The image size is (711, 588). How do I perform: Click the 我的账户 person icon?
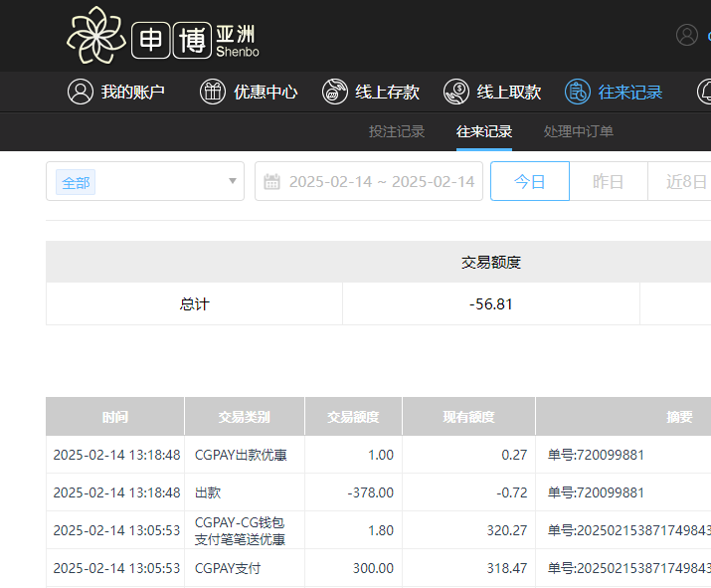click(81, 92)
